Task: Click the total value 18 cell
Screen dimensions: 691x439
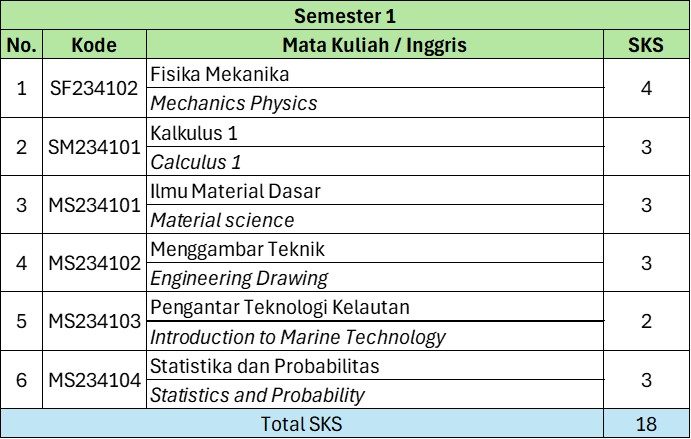Action: pyautogui.click(x=646, y=424)
